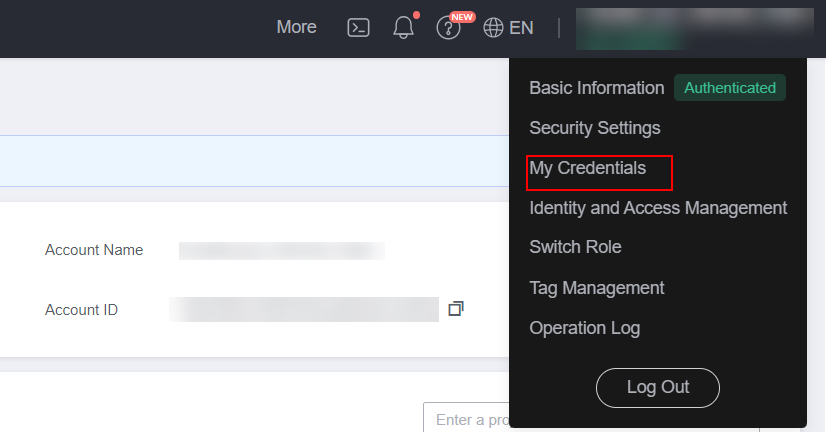
Task: Copy the Account ID value
Action: click(456, 309)
